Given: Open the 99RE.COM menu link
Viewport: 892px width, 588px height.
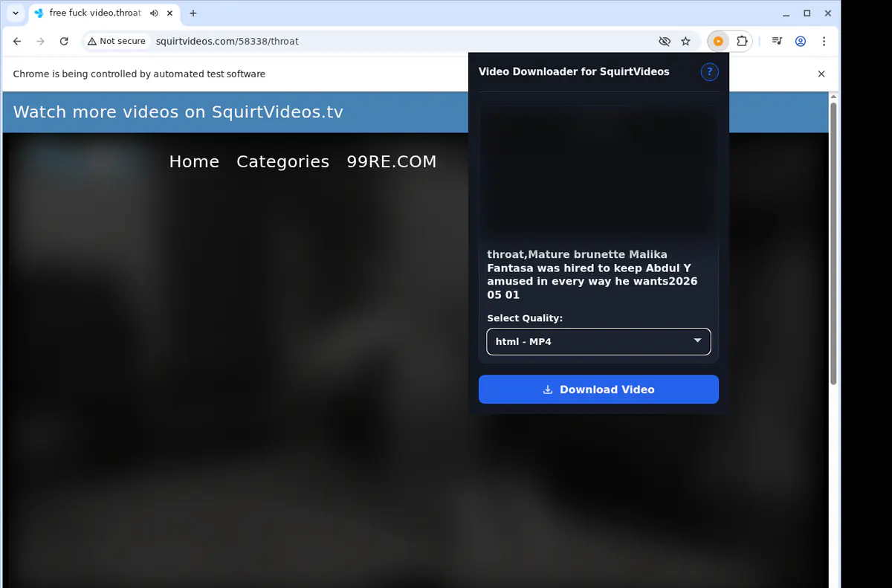Looking at the screenshot, I should tap(392, 162).
